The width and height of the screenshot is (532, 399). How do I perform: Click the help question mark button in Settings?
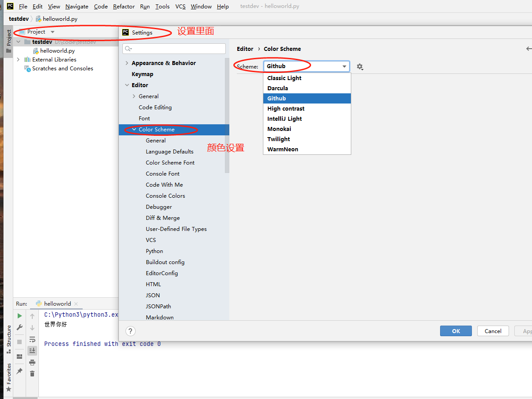coord(130,331)
